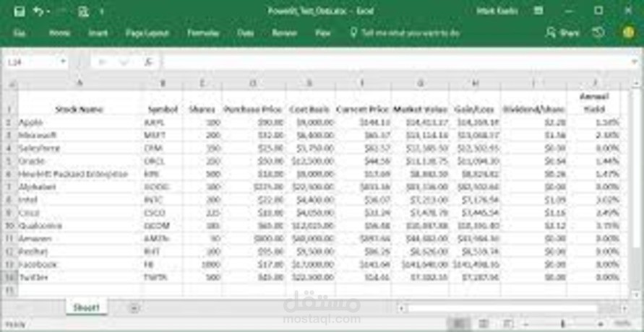Expand the Name Box dropdown arrow
644x332 pixels.
click(64, 62)
